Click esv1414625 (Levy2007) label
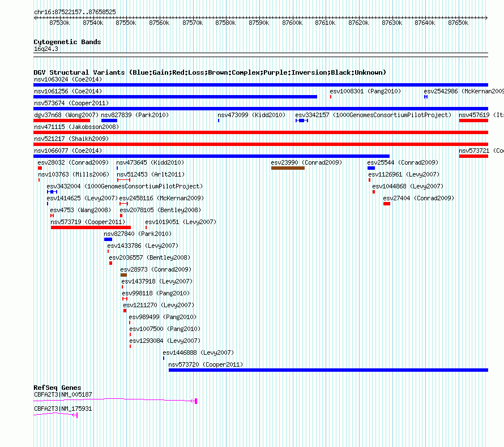 click(x=82, y=198)
